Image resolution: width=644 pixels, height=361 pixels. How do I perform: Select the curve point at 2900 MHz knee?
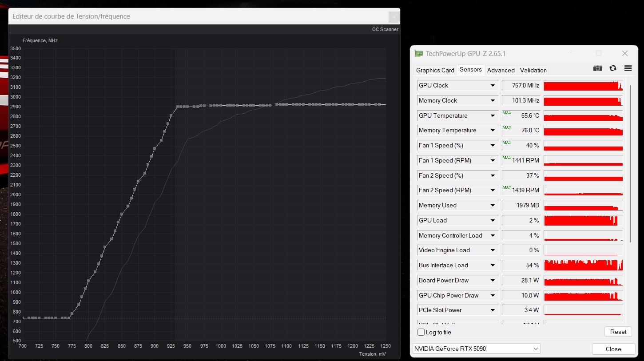pyautogui.click(x=178, y=107)
